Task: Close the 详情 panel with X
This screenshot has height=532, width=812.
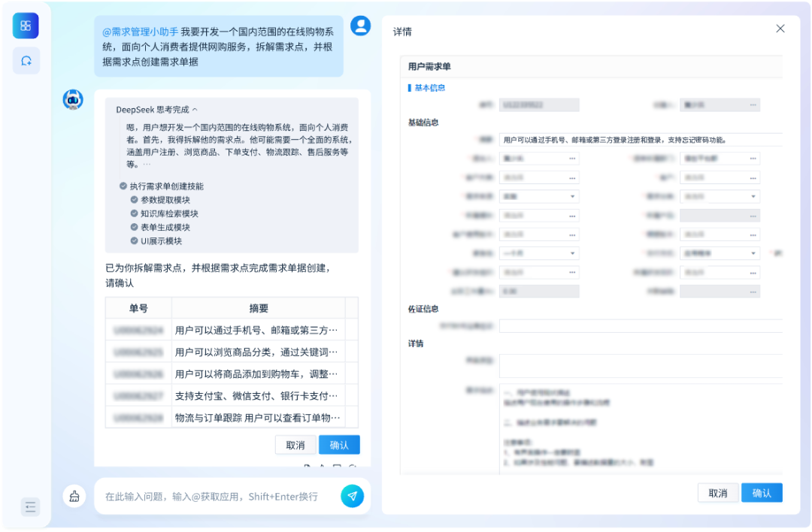Action: coord(780,29)
